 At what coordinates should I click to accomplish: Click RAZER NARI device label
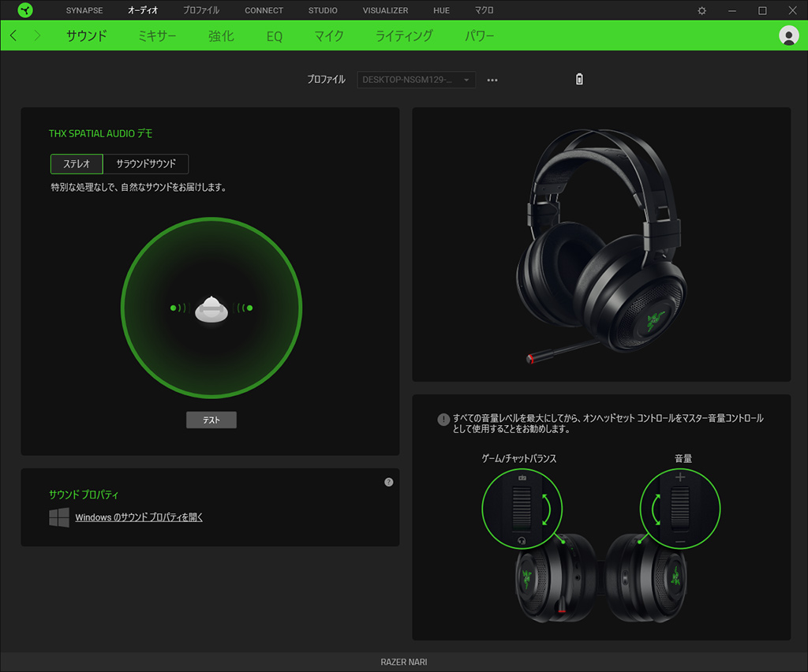click(x=404, y=662)
